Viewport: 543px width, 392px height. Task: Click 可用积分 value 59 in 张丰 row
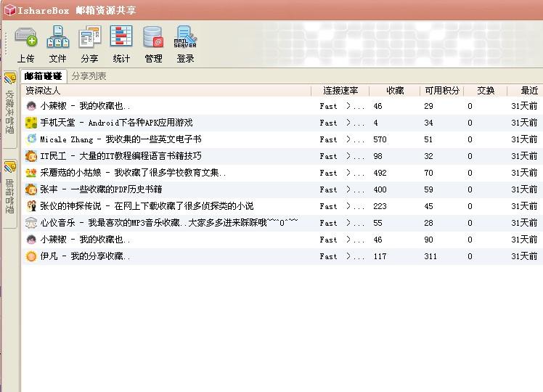tap(428, 189)
